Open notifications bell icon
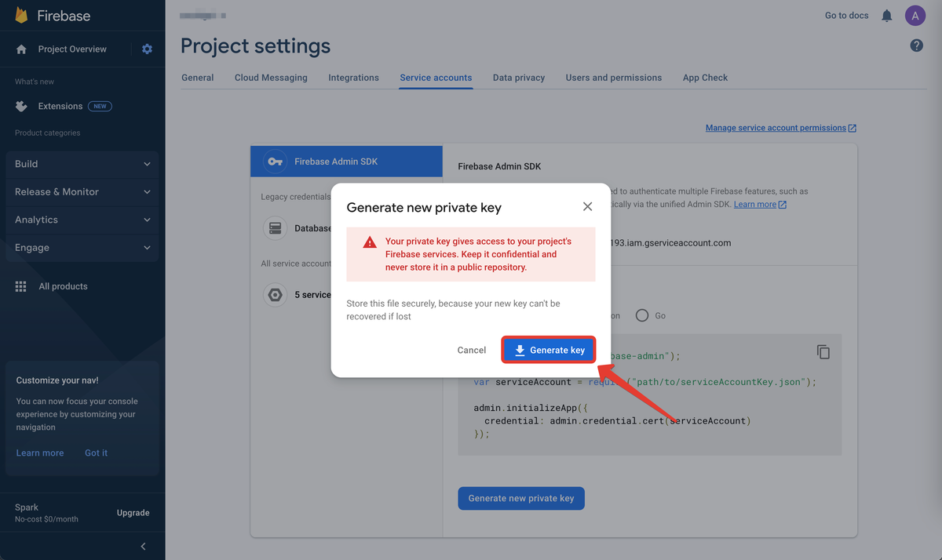 (887, 16)
